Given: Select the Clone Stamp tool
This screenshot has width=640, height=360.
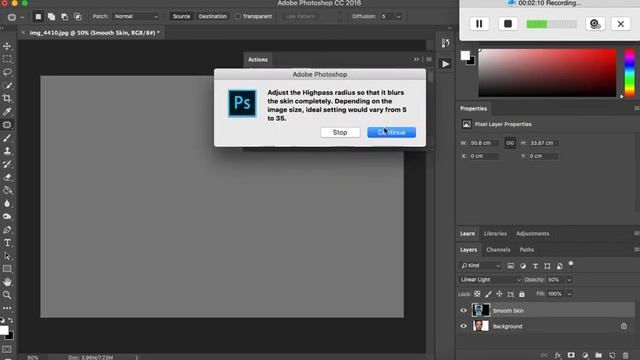Looking at the screenshot, I should (x=7, y=151).
